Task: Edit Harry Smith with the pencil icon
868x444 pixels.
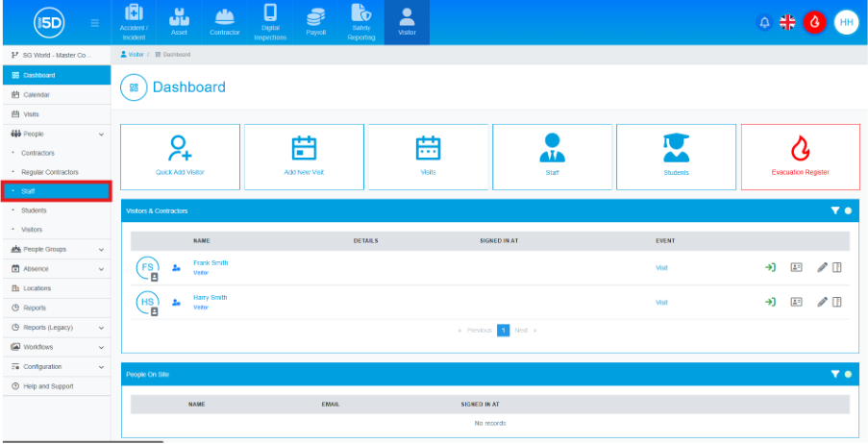Action: click(822, 302)
